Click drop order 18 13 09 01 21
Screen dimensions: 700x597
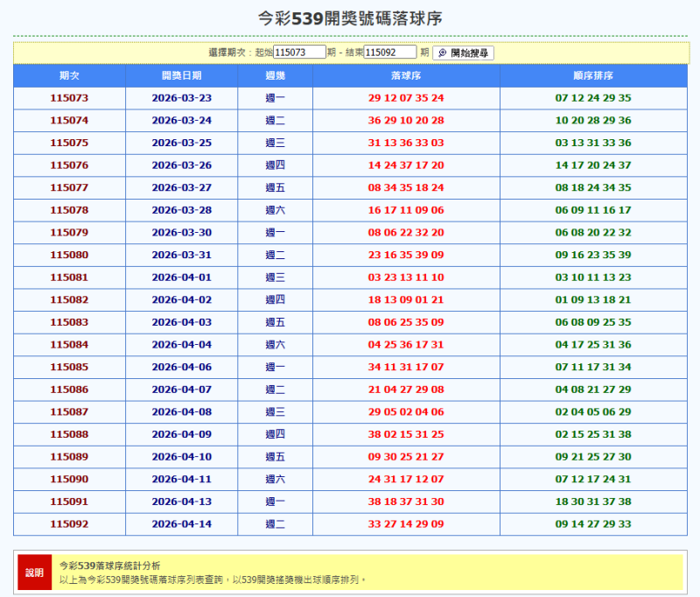[x=406, y=299]
